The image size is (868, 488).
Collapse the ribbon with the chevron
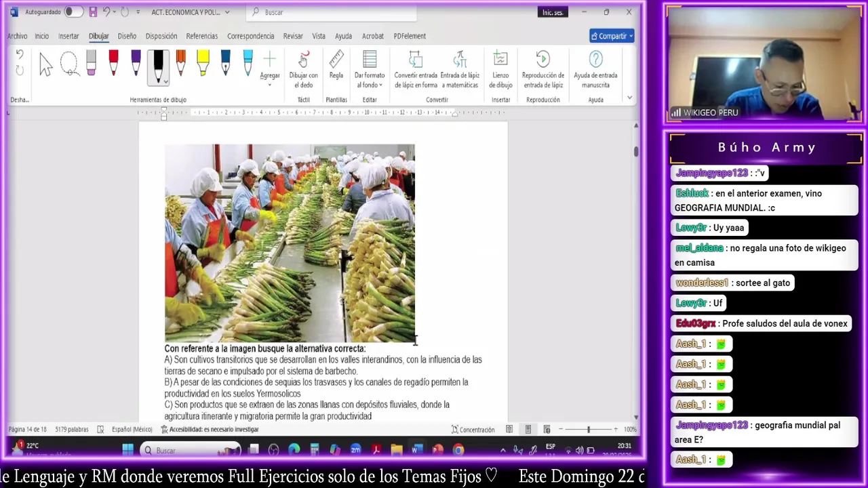pyautogui.click(x=629, y=98)
